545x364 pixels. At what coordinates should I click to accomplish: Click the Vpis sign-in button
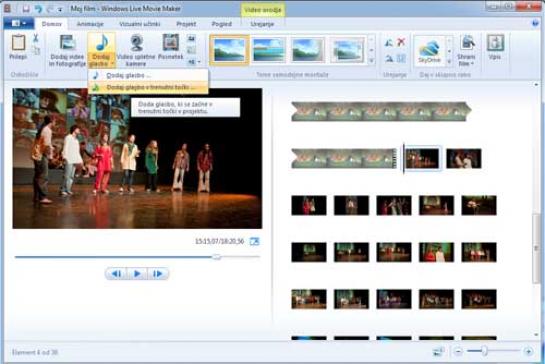point(495,47)
